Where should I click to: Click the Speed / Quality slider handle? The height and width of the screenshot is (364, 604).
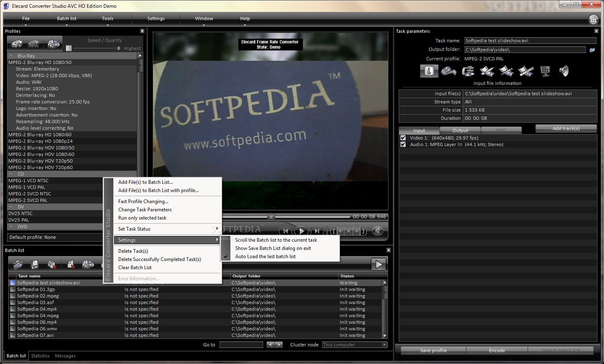point(119,48)
